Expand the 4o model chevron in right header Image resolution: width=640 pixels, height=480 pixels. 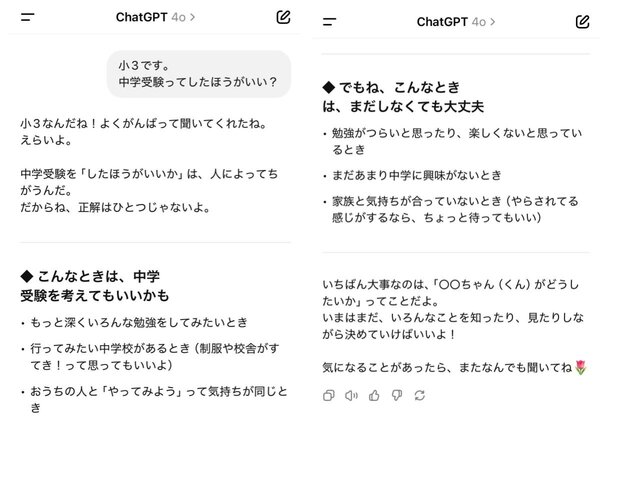[493, 21]
